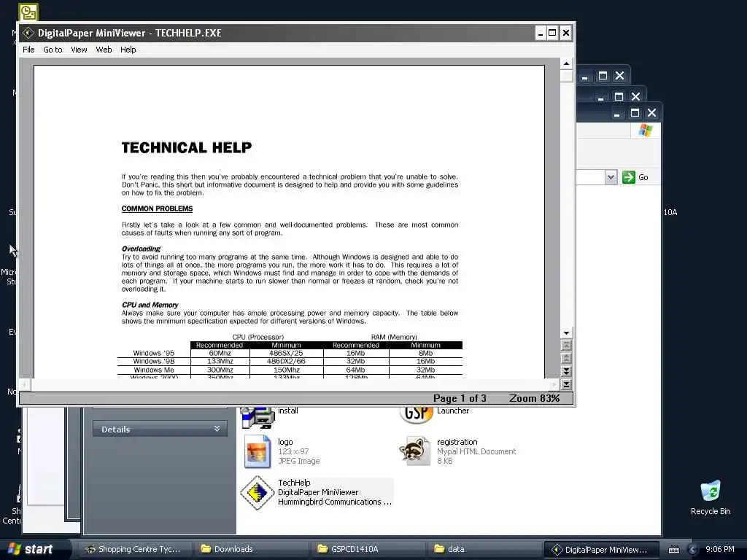Switch to Downloads folder in taskbar
The image size is (747, 560).
(x=252, y=549)
